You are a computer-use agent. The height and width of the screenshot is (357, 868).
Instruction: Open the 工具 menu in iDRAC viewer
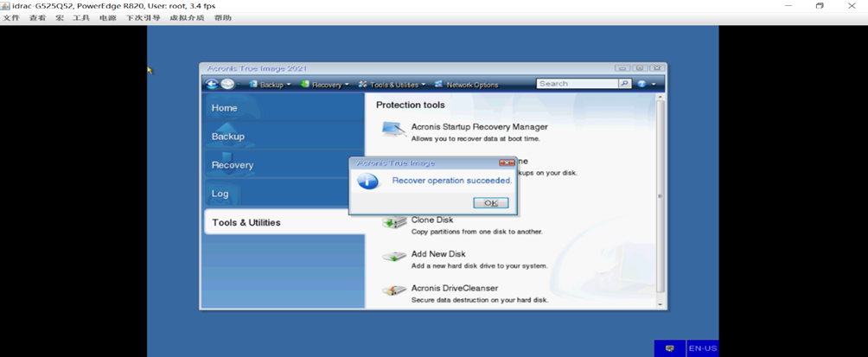[80, 17]
